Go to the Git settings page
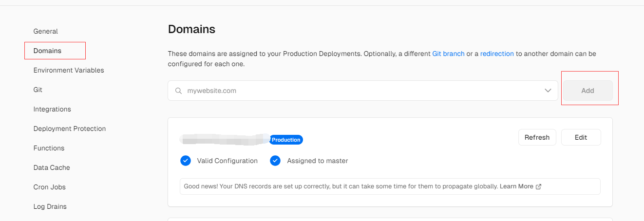The height and width of the screenshot is (221, 644). click(x=38, y=90)
